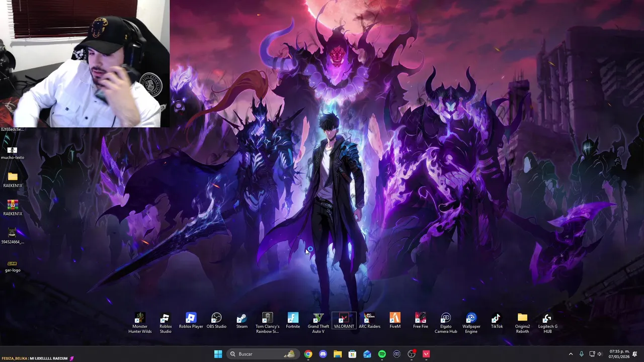Screen dimensions: 644x362
Task: Open the Monster Hunter Wilds shortcut
Action: click(x=140, y=323)
